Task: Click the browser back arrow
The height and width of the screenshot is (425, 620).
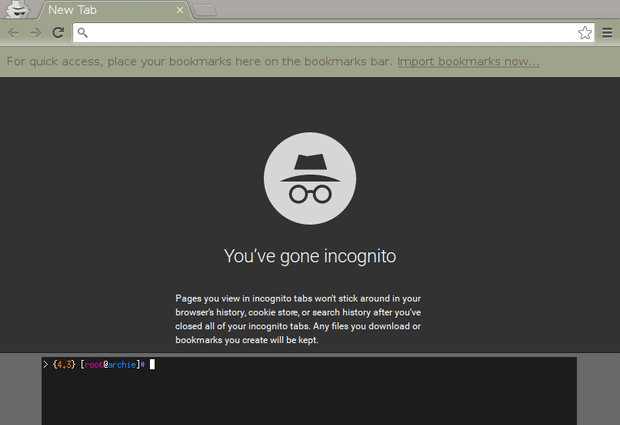Action: [x=14, y=33]
